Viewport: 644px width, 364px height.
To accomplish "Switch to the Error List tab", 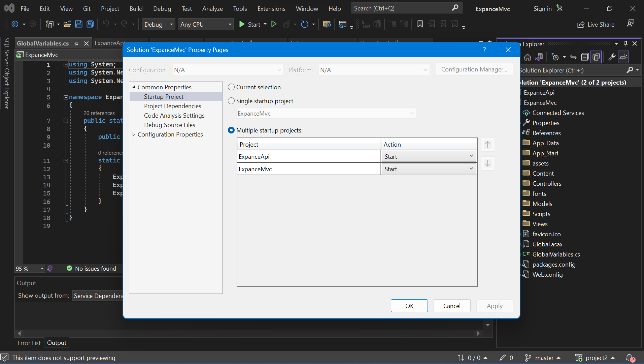I will (29, 343).
